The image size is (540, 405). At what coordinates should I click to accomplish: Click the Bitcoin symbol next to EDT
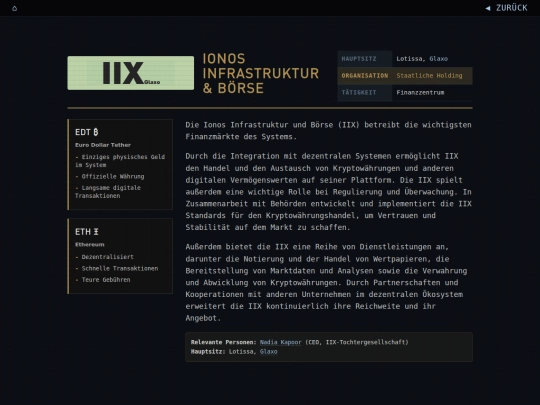click(x=96, y=132)
